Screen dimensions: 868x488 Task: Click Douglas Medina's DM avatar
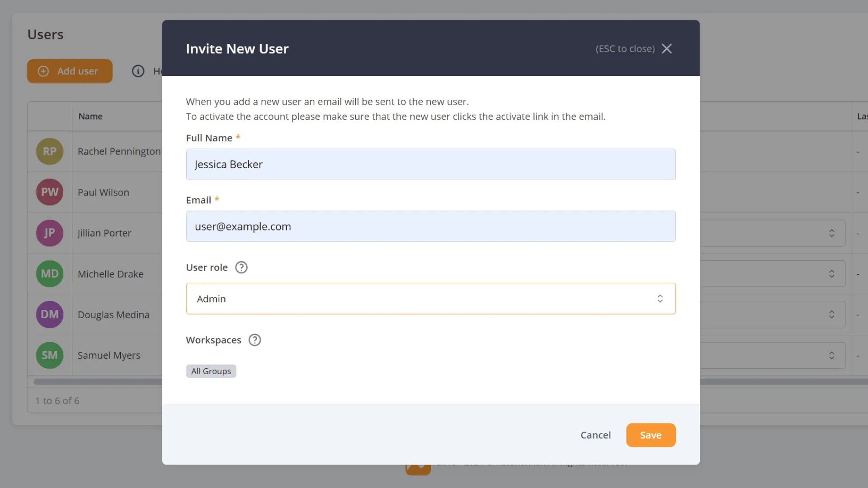point(49,314)
